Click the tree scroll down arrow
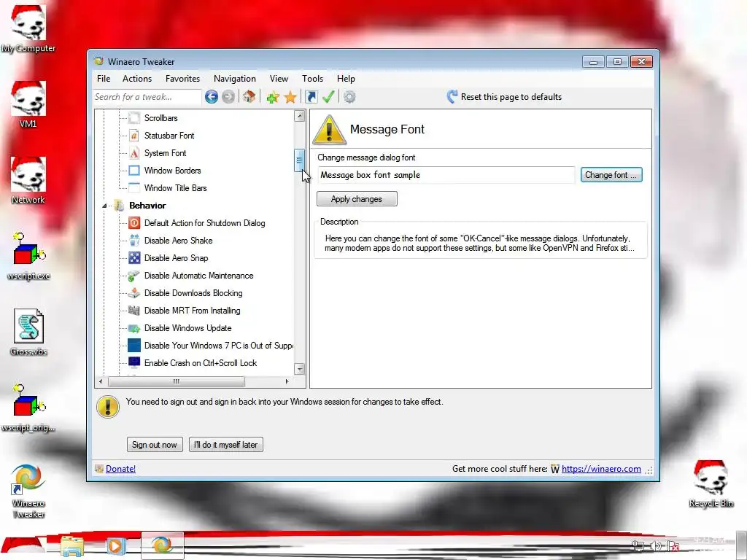The height and width of the screenshot is (560, 747). (x=299, y=369)
